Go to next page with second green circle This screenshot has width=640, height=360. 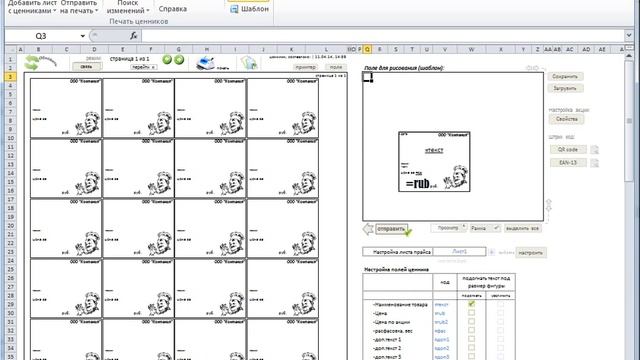pos(179,60)
